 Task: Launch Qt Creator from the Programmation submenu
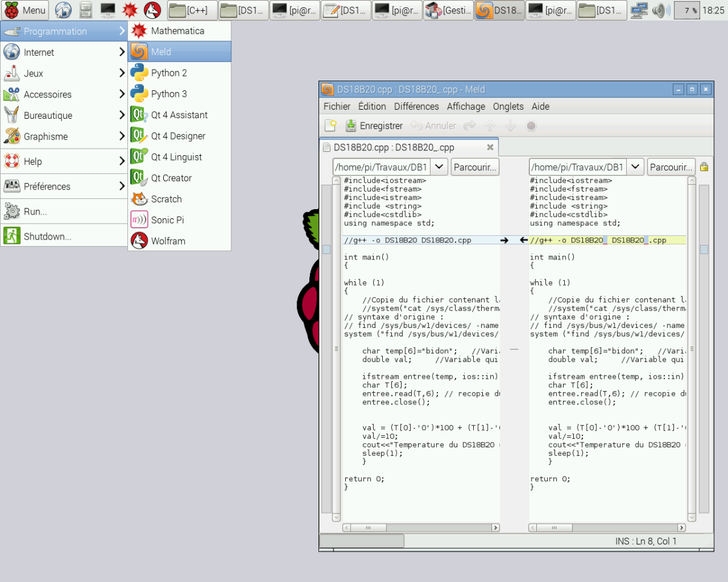[170, 178]
